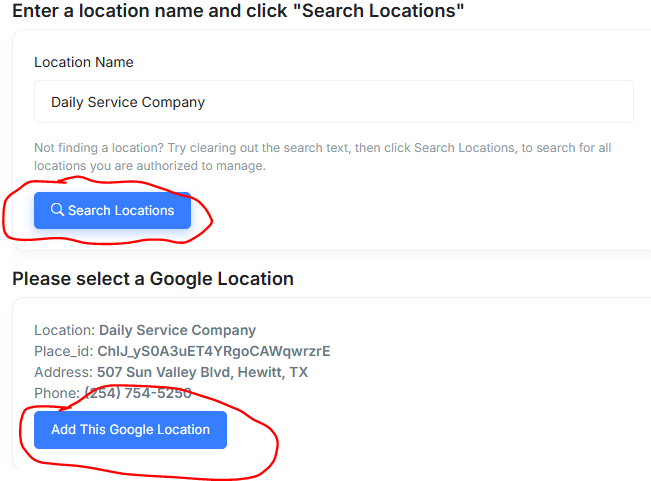Image resolution: width=651 pixels, height=481 pixels.
Task: Click the "Address:" label in result
Action: (x=63, y=372)
